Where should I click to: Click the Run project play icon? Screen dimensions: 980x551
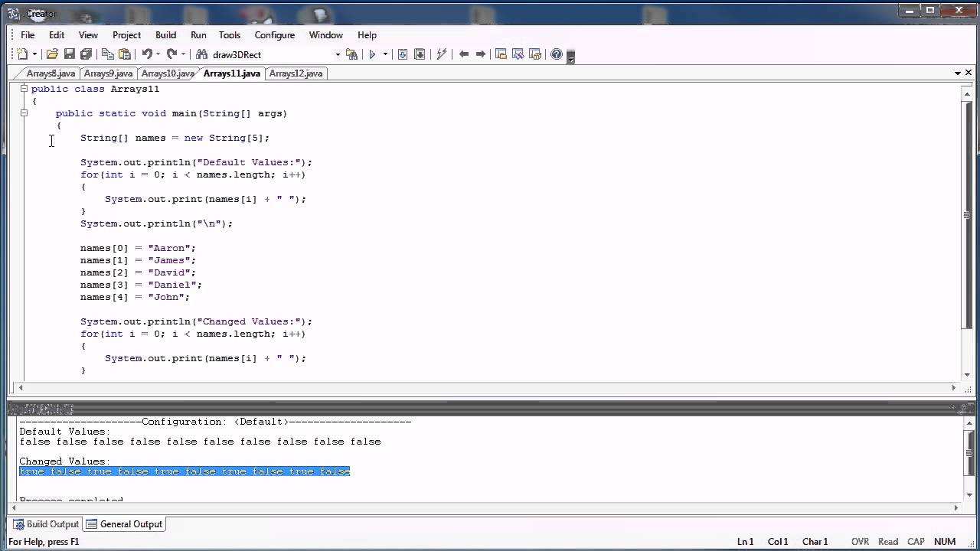tap(373, 54)
